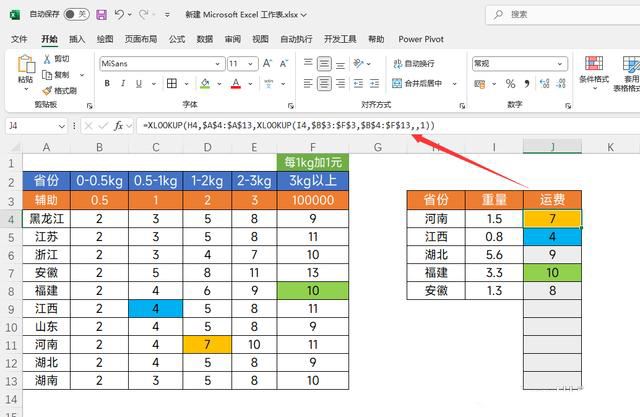
Task: Open font group dialog launcher
Action: [x=291, y=106]
